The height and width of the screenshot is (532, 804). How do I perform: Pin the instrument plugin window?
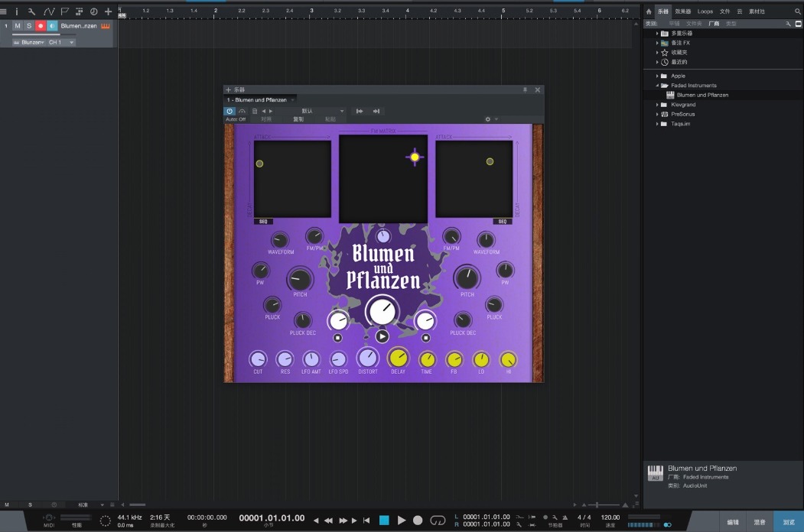[x=525, y=89]
